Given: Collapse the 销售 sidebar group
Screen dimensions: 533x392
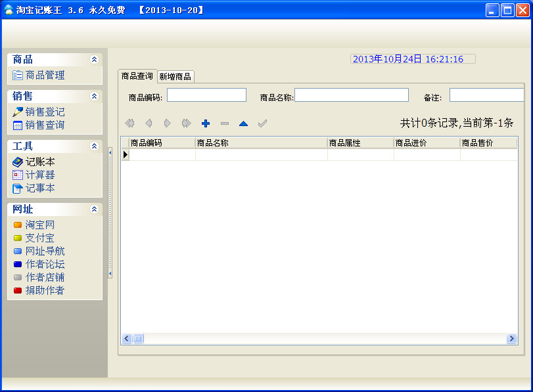Looking at the screenshot, I should click(94, 96).
